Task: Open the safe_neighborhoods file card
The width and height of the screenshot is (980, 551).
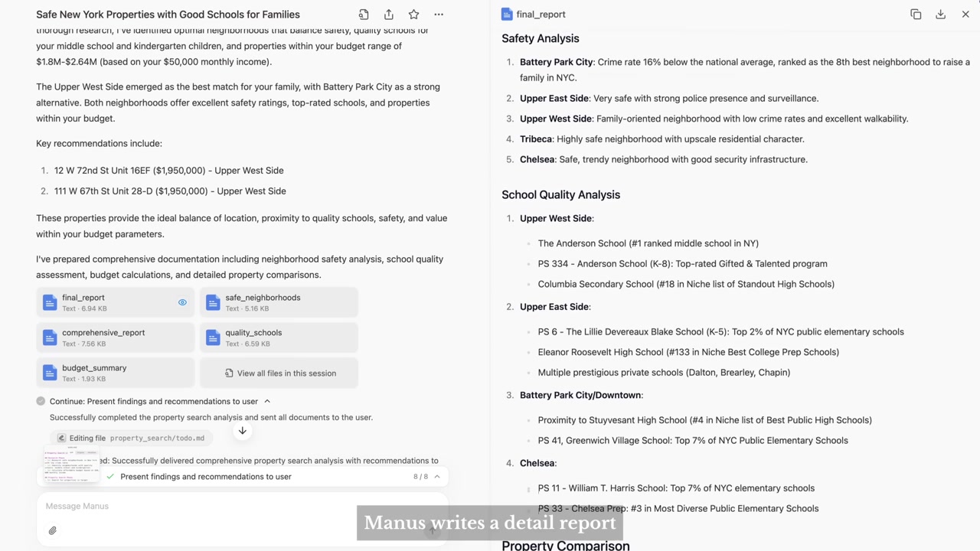Action: 279,302
